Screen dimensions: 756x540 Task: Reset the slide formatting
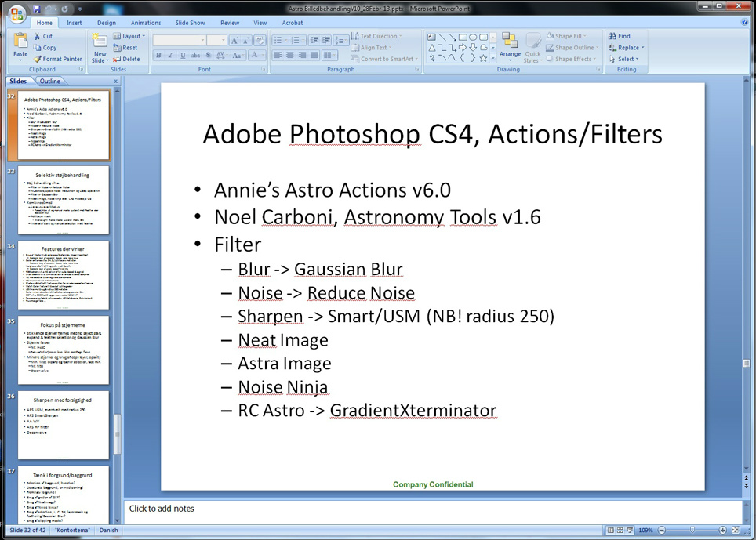coord(125,48)
